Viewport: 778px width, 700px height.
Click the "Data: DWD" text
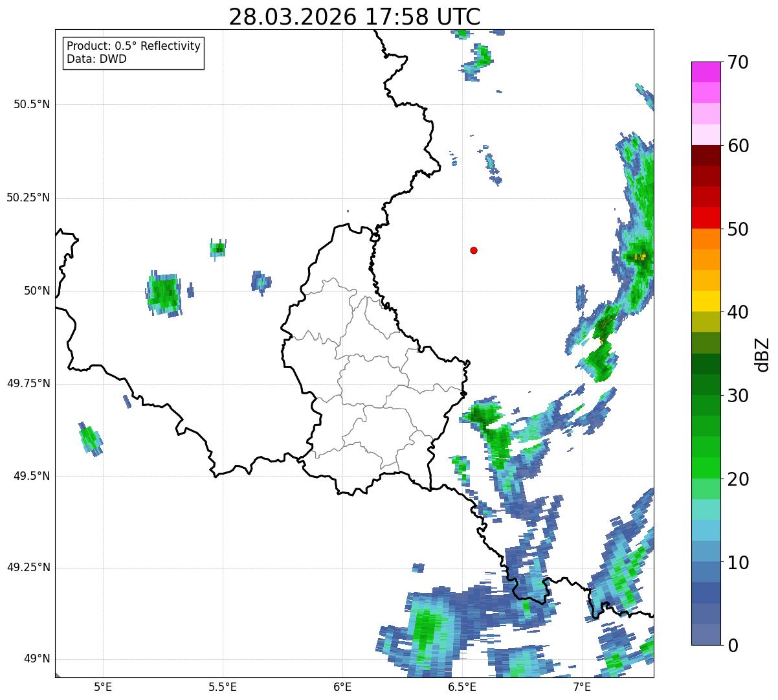(96, 59)
